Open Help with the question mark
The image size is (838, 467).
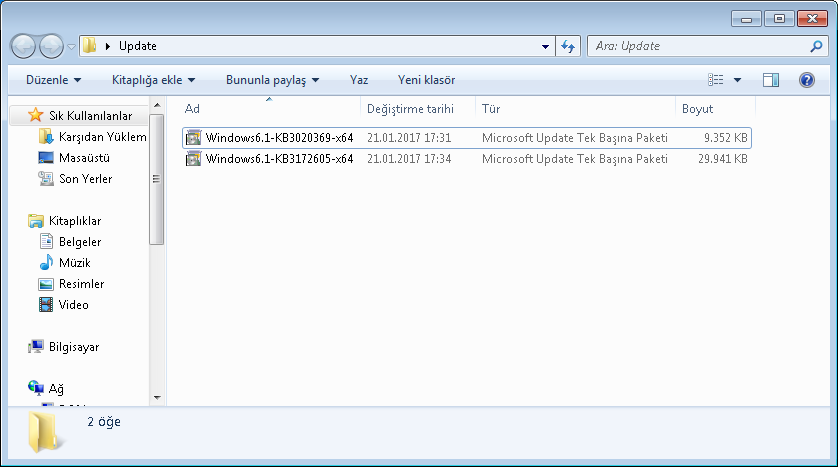click(x=806, y=80)
